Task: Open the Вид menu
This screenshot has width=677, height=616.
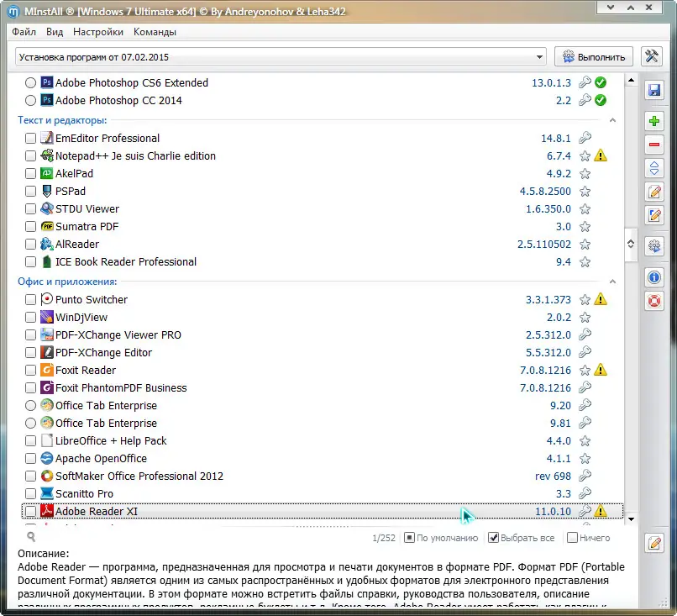Action: [55, 32]
